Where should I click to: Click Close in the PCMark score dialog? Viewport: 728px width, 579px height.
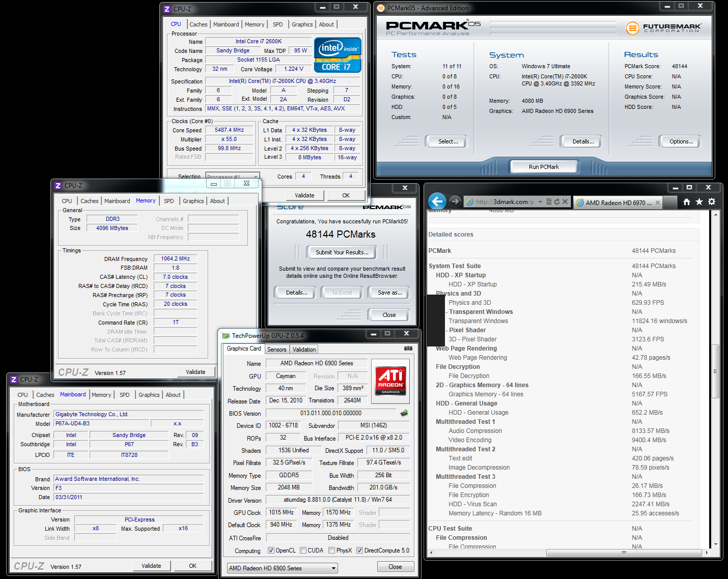pyautogui.click(x=389, y=315)
